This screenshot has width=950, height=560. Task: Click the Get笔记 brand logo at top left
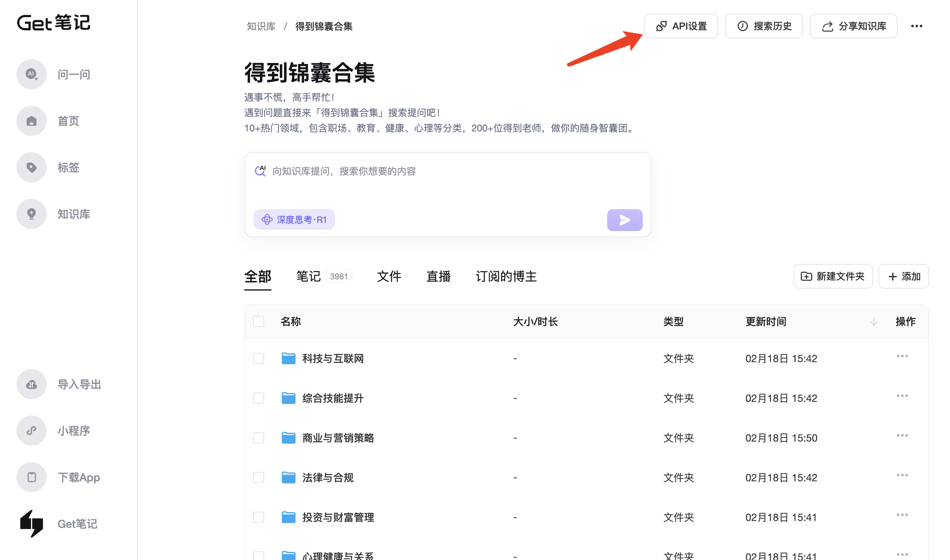point(53,23)
